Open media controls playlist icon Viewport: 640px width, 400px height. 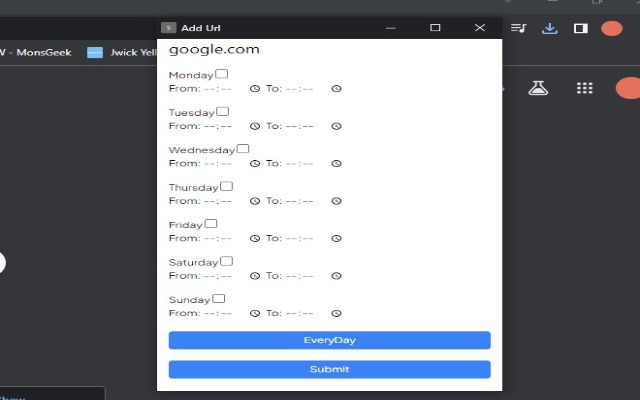[518, 28]
